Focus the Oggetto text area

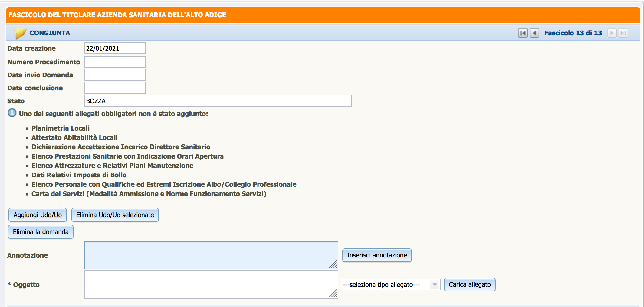(x=211, y=285)
